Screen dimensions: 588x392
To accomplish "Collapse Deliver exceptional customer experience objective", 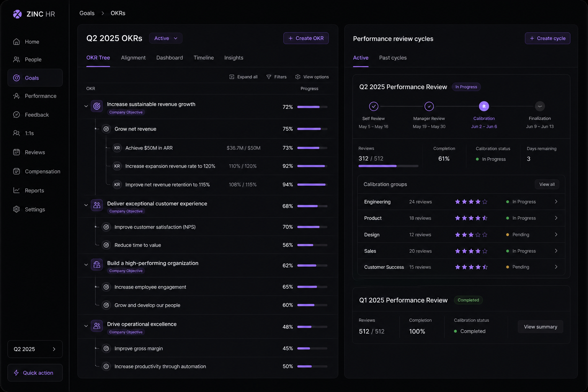I will point(86,205).
